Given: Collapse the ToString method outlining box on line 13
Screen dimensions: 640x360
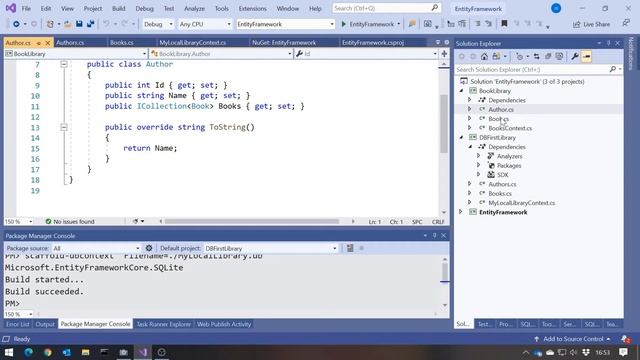Looking at the screenshot, I should pos(64,127).
